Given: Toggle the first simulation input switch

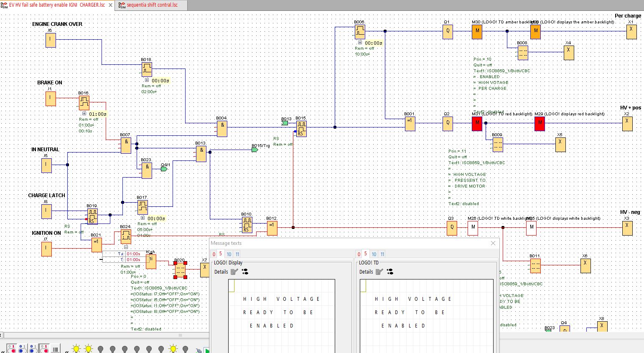Looking at the screenshot, I should [12, 349].
